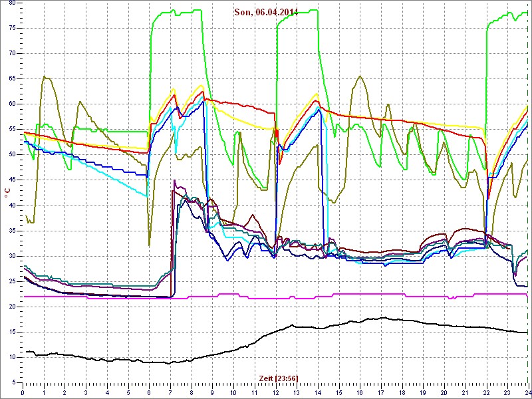
Task: Select the 80 mark on temperature axis
Action: click(11, 3)
